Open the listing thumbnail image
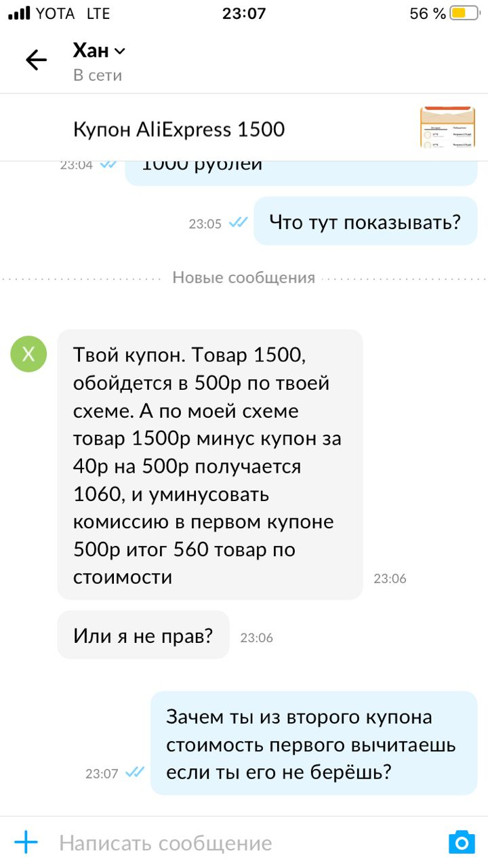Image resolution: width=488 pixels, height=868 pixels. pyautogui.click(x=447, y=127)
